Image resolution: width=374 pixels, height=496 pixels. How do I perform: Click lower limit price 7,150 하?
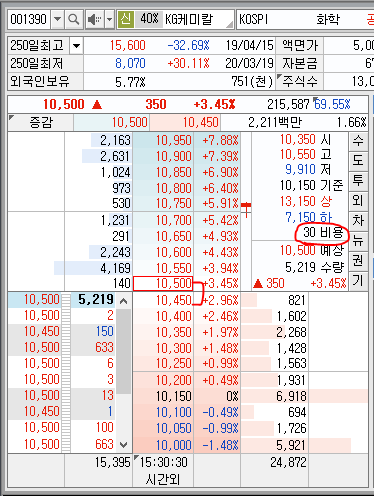pos(309,217)
